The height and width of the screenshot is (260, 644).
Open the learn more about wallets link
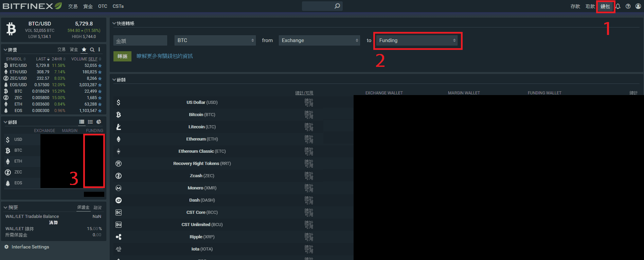(x=165, y=56)
